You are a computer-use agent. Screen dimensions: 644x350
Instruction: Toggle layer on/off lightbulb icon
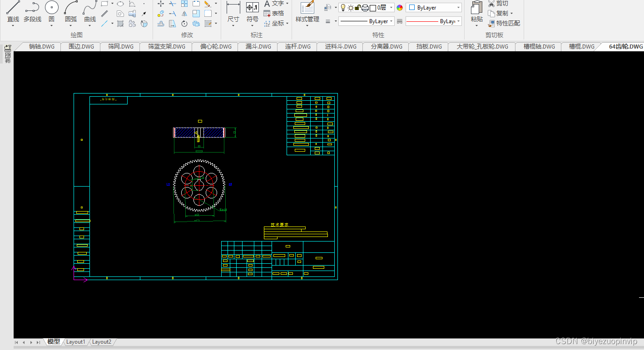coord(343,8)
